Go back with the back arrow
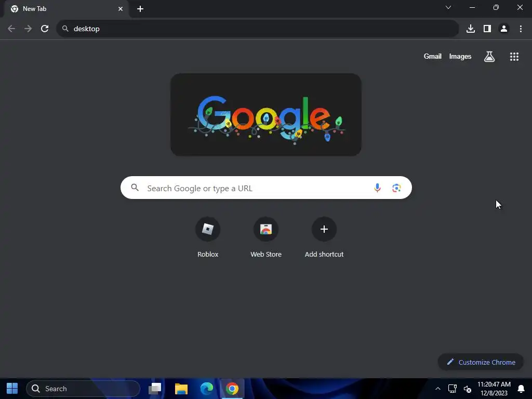This screenshot has width=532, height=399. pyautogui.click(x=11, y=29)
